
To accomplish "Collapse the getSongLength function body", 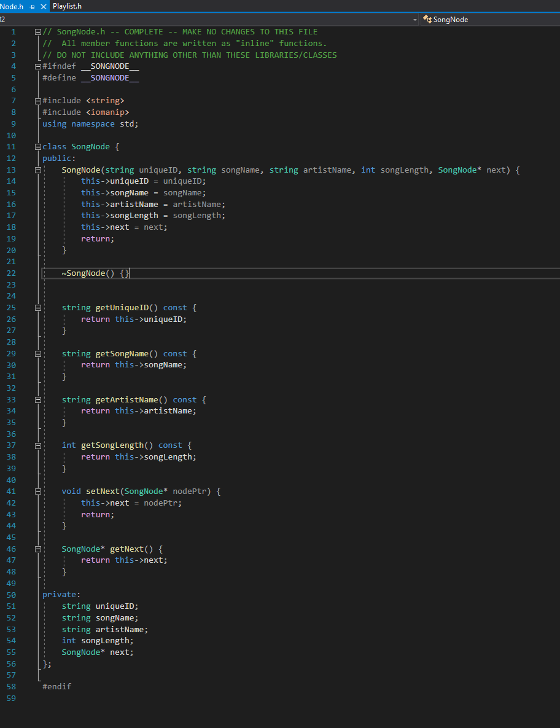I will click(x=37, y=445).
